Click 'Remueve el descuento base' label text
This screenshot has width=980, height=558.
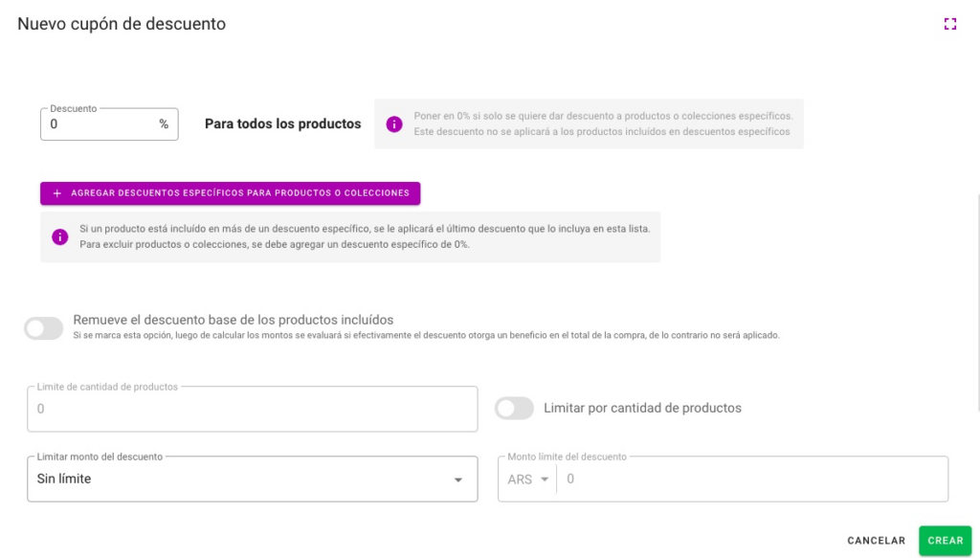tap(234, 320)
